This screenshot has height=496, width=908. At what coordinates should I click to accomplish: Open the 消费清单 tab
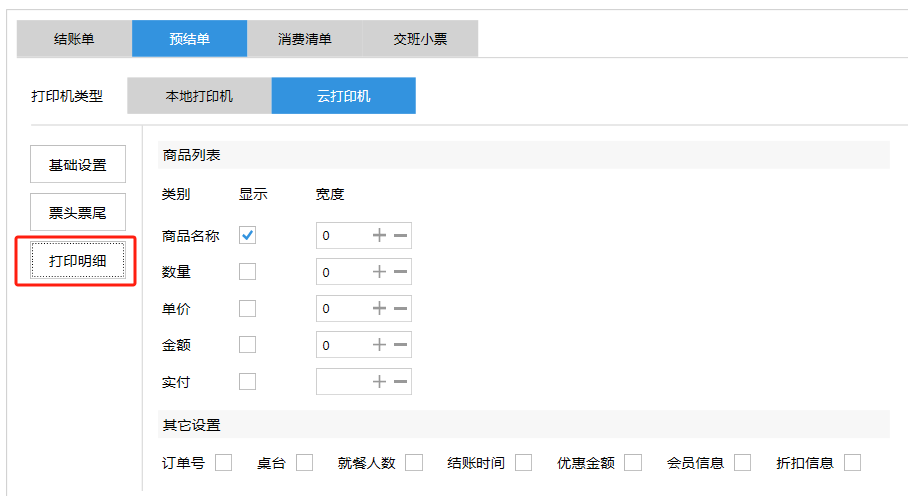point(305,39)
